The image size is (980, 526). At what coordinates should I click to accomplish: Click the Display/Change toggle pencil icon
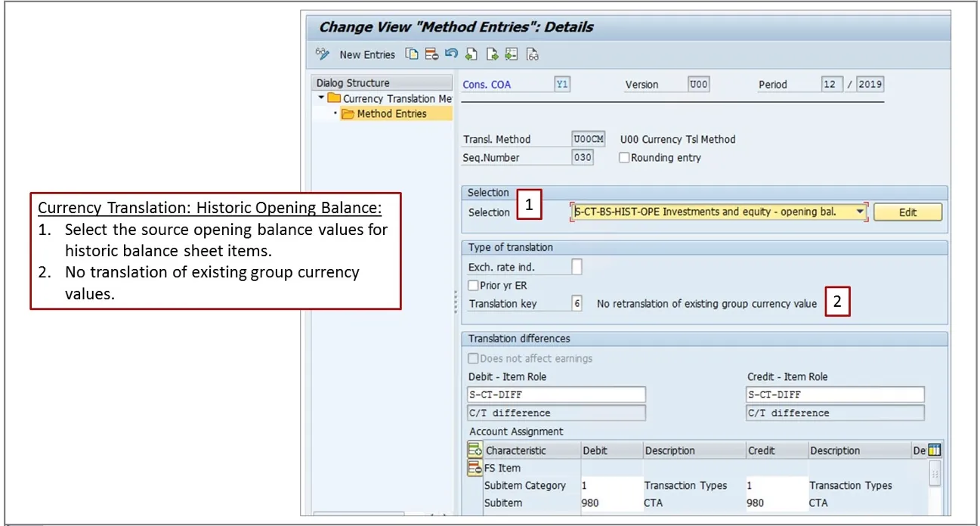323,54
